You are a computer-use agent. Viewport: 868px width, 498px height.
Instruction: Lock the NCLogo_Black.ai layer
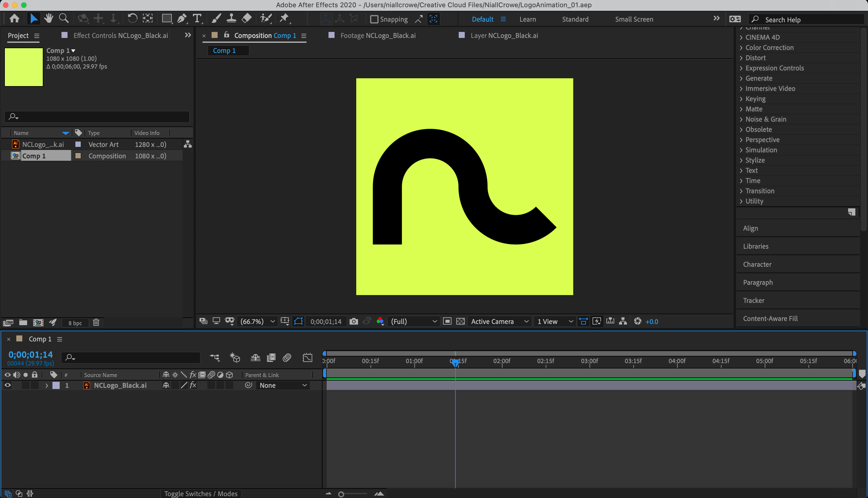tap(35, 385)
